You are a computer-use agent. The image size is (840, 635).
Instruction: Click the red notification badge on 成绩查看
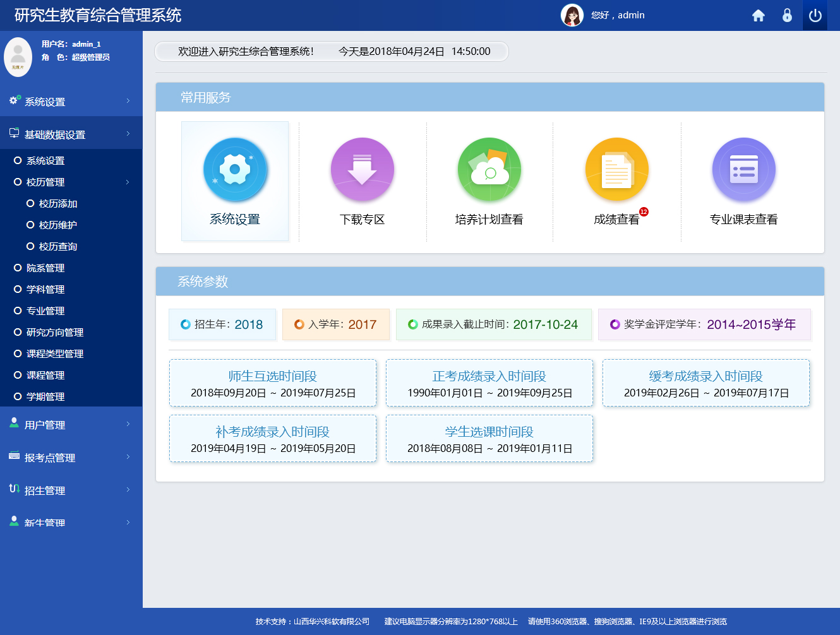[x=644, y=211]
